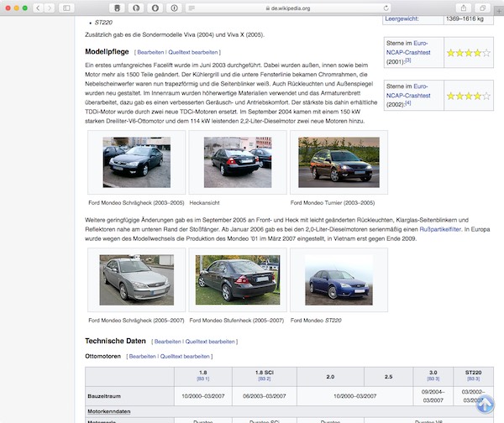504x423 pixels.
Task: Click the blue scroll-to-top arrow button
Action: click(485, 404)
